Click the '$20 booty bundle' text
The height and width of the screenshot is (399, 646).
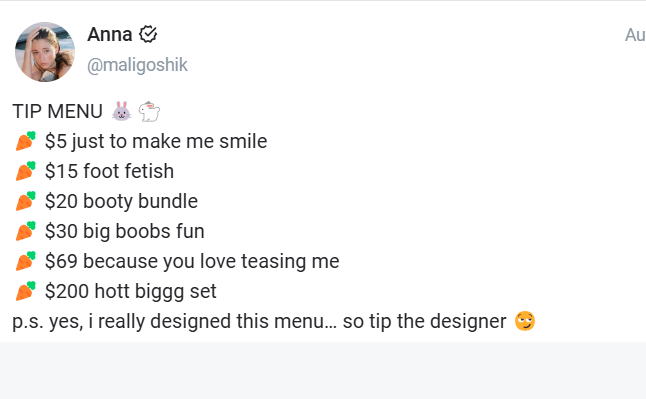pos(122,201)
